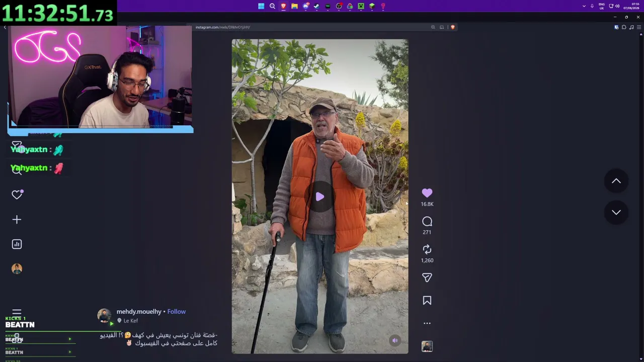The image size is (644, 362).
Task: Open the Instagram sidebar hamburger menu
Action: point(17,313)
